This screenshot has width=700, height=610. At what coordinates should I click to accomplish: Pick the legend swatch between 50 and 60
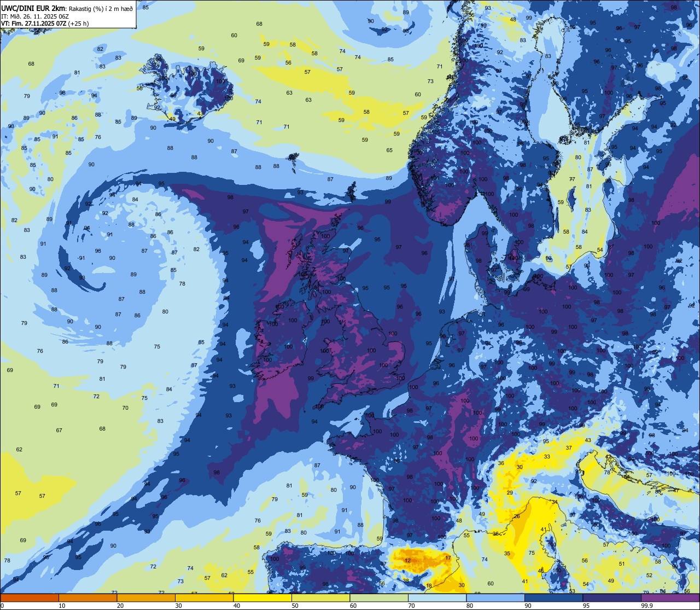320,597
